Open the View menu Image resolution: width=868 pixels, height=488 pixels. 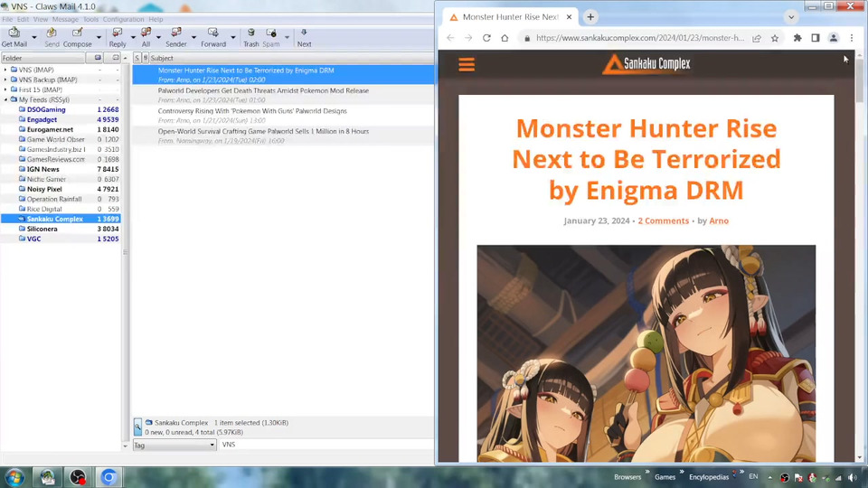click(41, 19)
